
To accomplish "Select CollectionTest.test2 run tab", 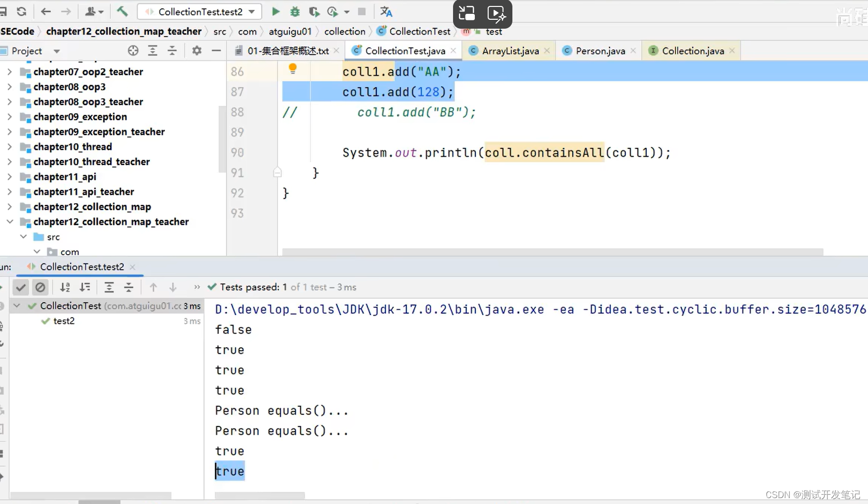I will (82, 267).
